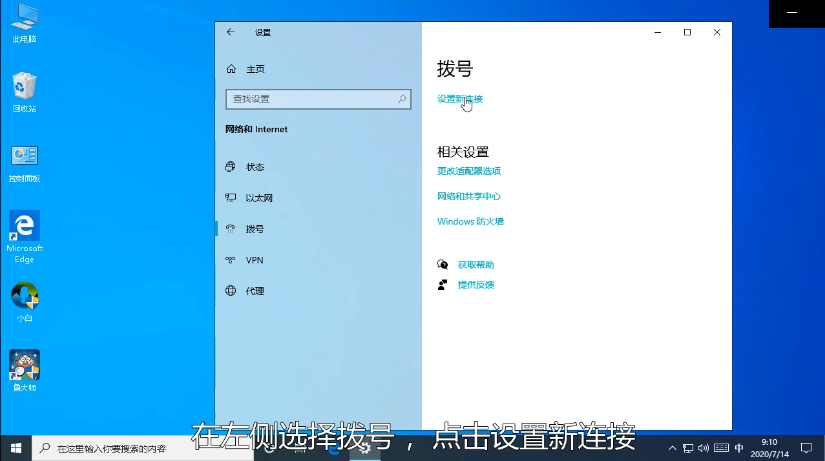825x461 pixels.
Task: Select 代理 in the sidebar
Action: point(255,291)
